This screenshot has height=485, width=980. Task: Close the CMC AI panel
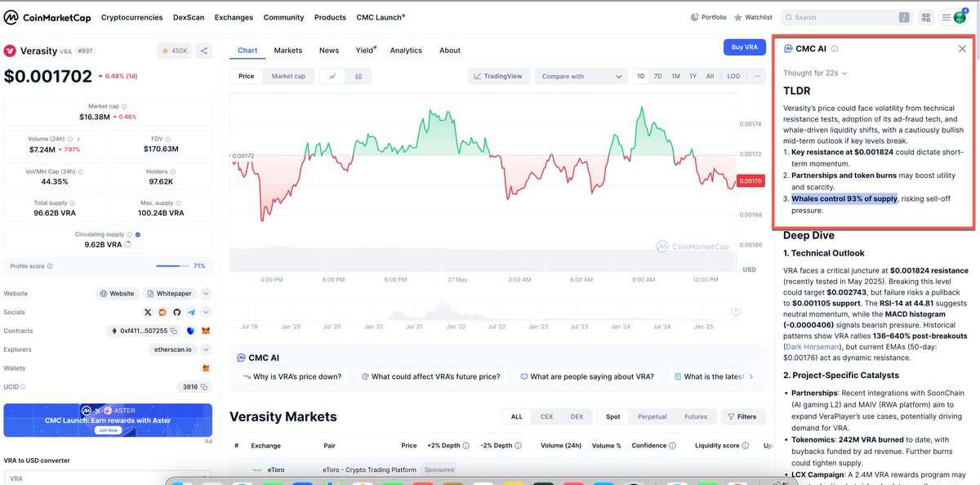[962, 49]
